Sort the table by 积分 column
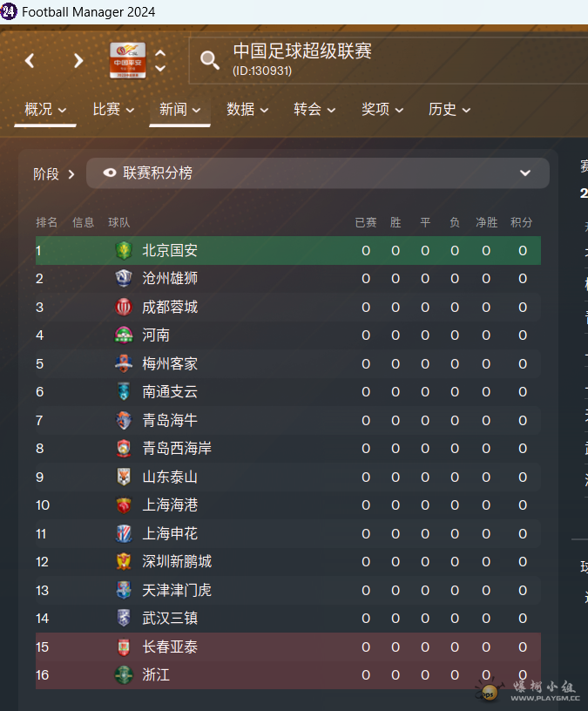The image size is (588, 711). [521, 223]
